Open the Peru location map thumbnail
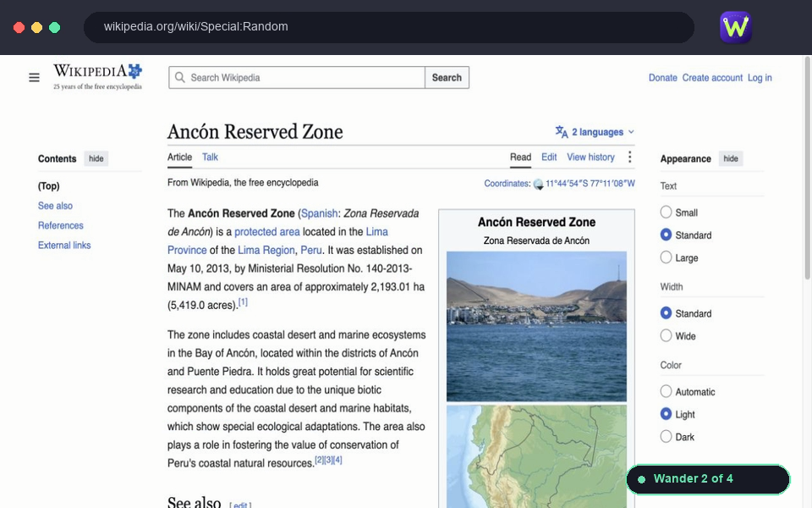This screenshot has width=812, height=508. pos(536,456)
